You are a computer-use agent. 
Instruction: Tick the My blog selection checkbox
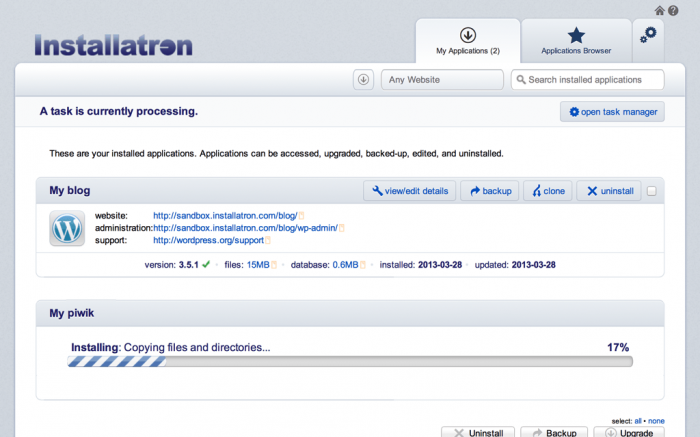tap(652, 191)
